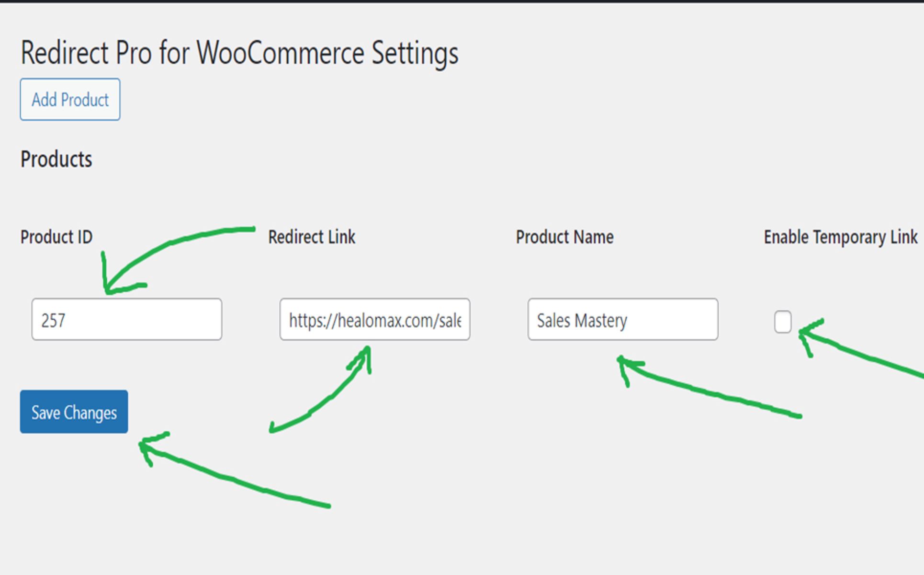Tick the Enable Temporary Link checkbox
Viewport: 924px width, 575px height.
[782, 322]
